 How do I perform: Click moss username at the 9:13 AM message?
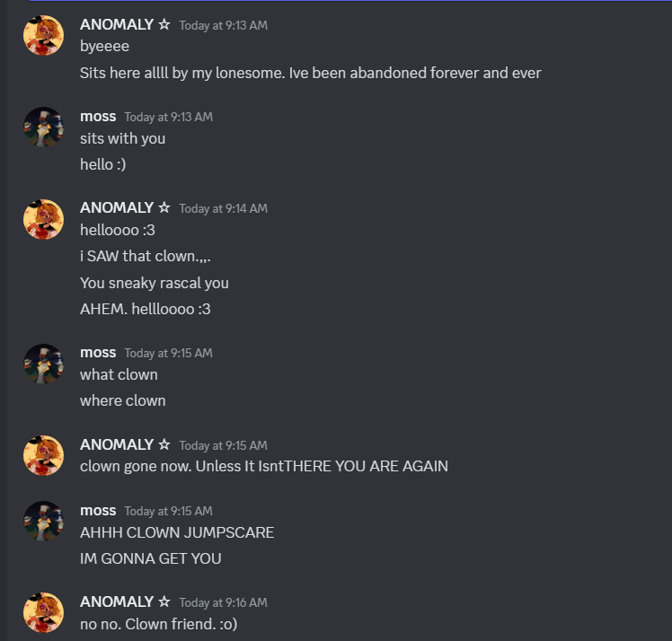click(98, 117)
